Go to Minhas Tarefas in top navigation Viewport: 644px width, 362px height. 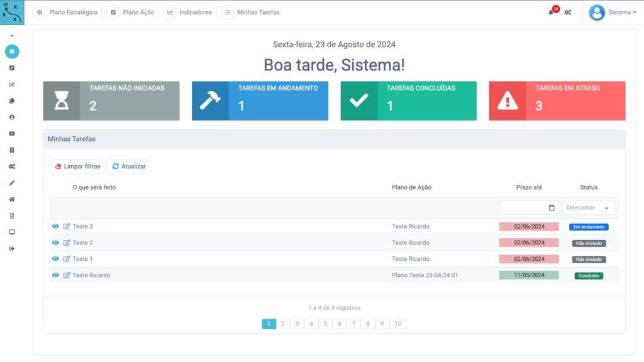pyautogui.click(x=251, y=13)
